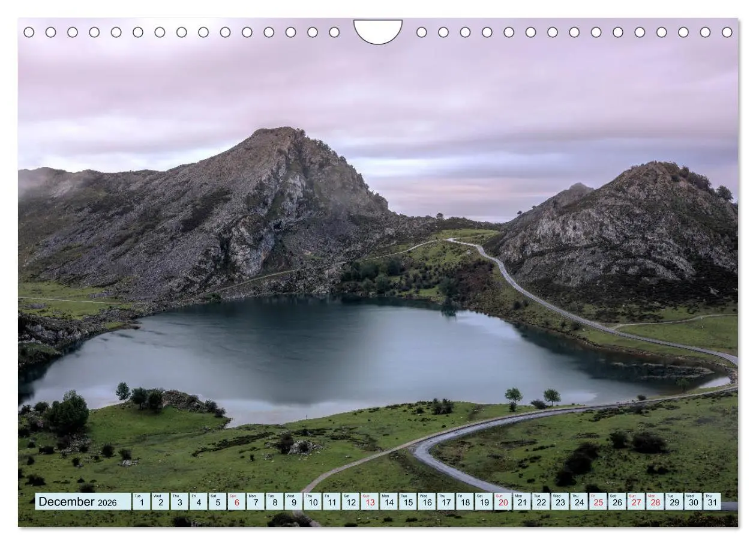Select the Wed 2 date cell
The width and height of the screenshot is (756, 545).
click(160, 502)
